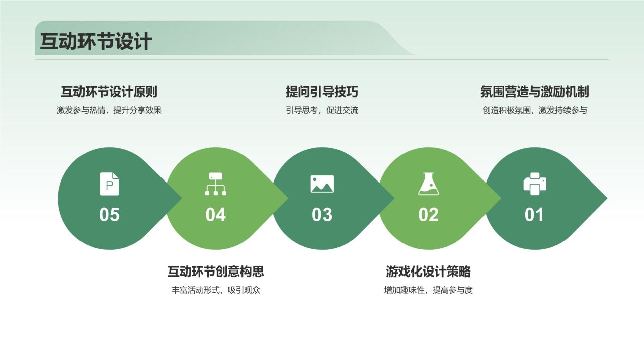Viewport: 644px width, 362px height.
Task: Select the number 05
Action: coord(110,215)
